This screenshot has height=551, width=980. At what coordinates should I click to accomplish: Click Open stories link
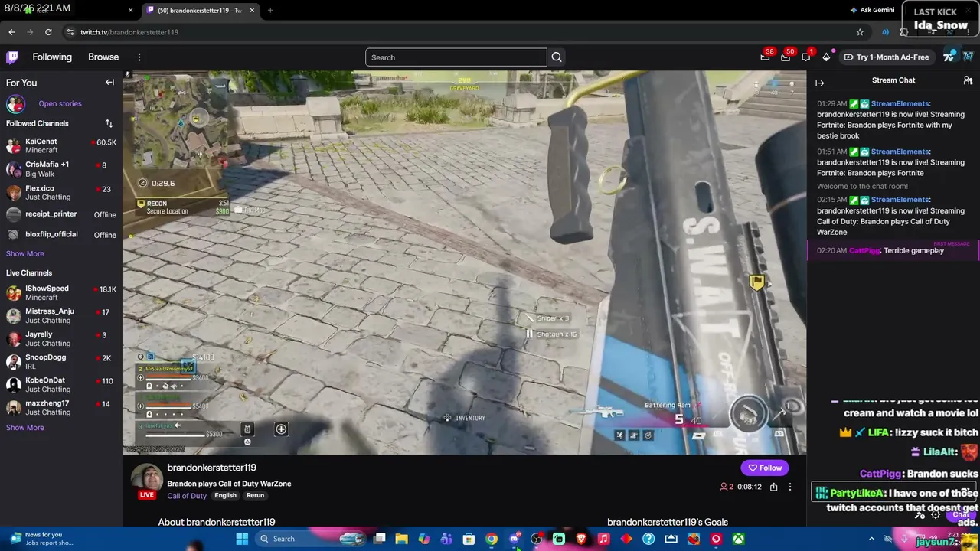60,104
